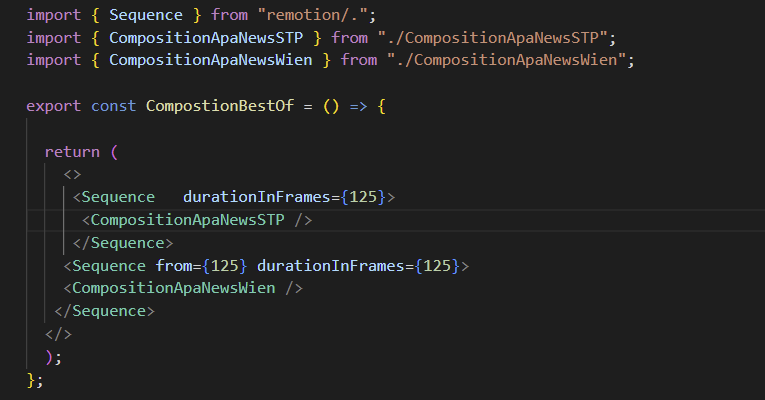Screen dimensions: 765x400
Task: Click "CompositionApaNewsWien" identifier in third import
Action: [210, 60]
